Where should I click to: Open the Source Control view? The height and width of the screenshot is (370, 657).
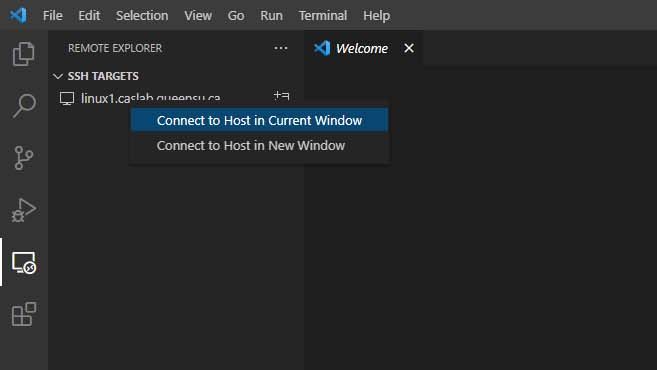tap(23, 158)
